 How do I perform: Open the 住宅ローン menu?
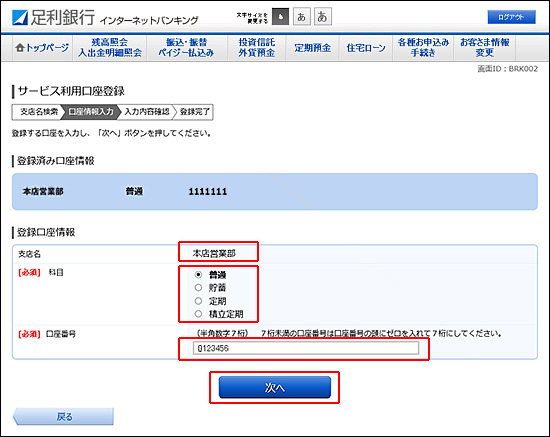point(366,48)
